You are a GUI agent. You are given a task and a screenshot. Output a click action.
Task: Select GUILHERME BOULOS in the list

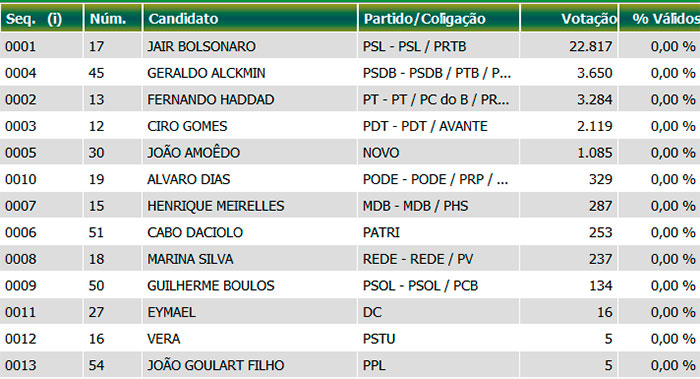point(211,285)
